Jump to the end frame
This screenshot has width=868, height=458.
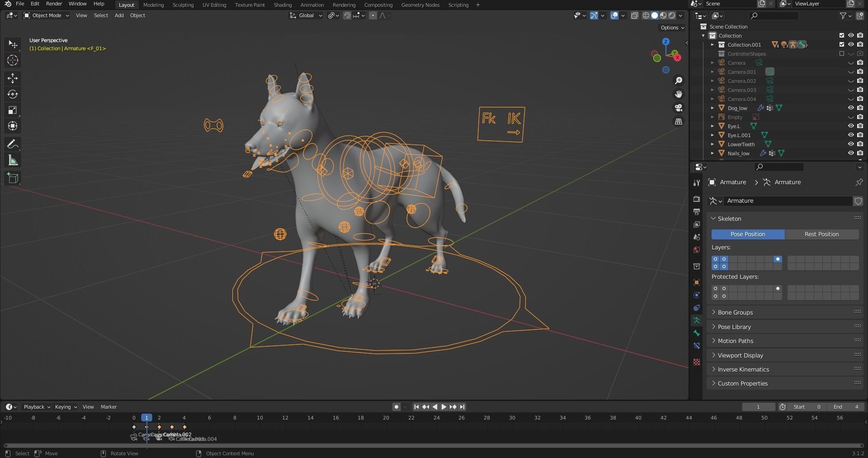click(462, 407)
